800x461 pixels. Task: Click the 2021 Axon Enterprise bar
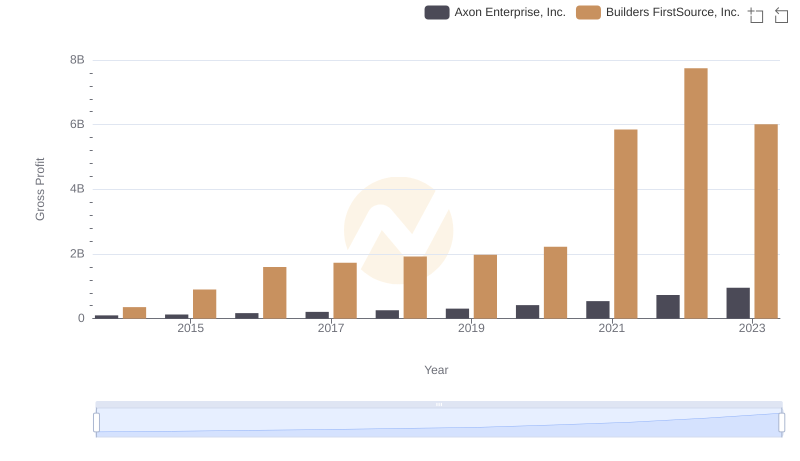[597, 310]
